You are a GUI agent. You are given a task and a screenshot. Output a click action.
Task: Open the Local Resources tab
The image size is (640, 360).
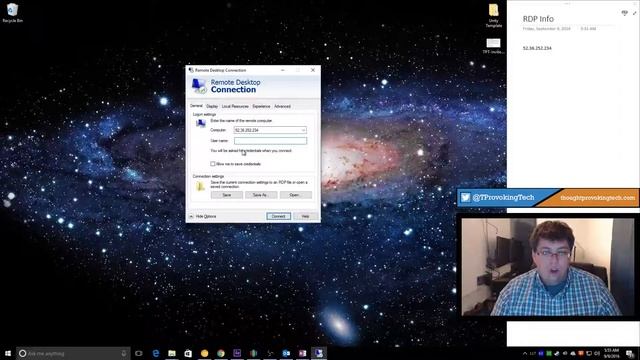[235, 106]
